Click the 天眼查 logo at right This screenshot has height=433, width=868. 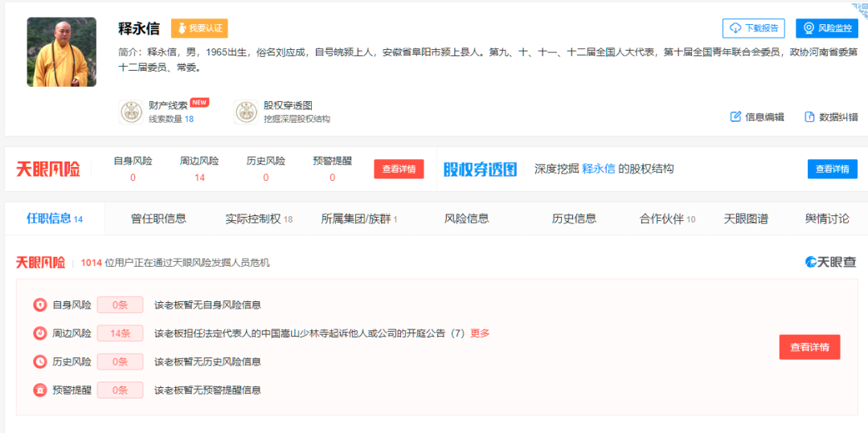coord(830,262)
